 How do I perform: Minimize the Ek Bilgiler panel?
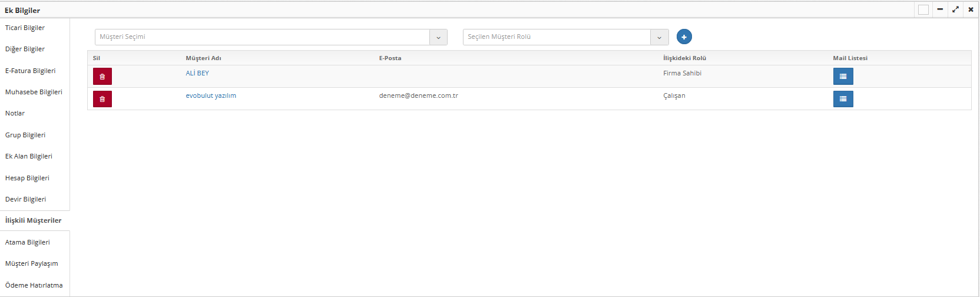point(940,9)
